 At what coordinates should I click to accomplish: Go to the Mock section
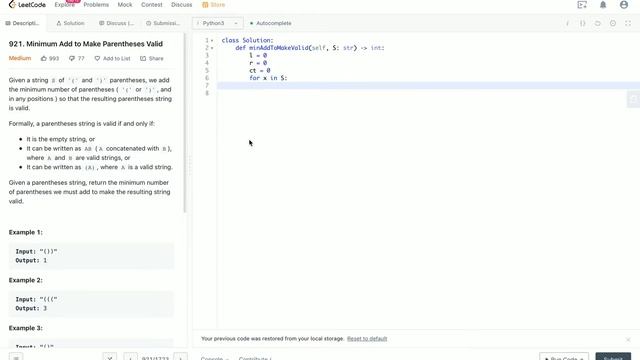click(x=125, y=5)
